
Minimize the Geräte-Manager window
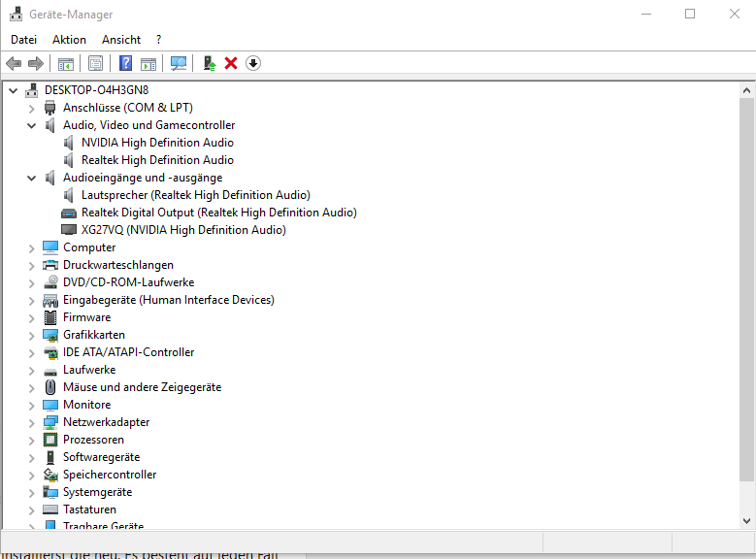[646, 14]
